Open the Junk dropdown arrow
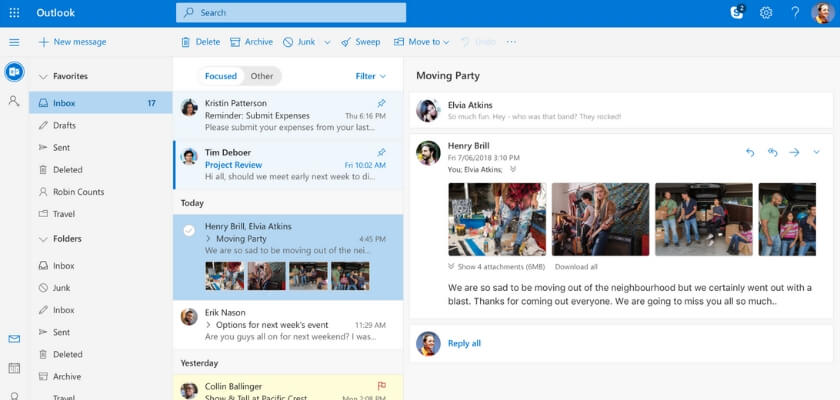The image size is (840, 400). pos(327,42)
